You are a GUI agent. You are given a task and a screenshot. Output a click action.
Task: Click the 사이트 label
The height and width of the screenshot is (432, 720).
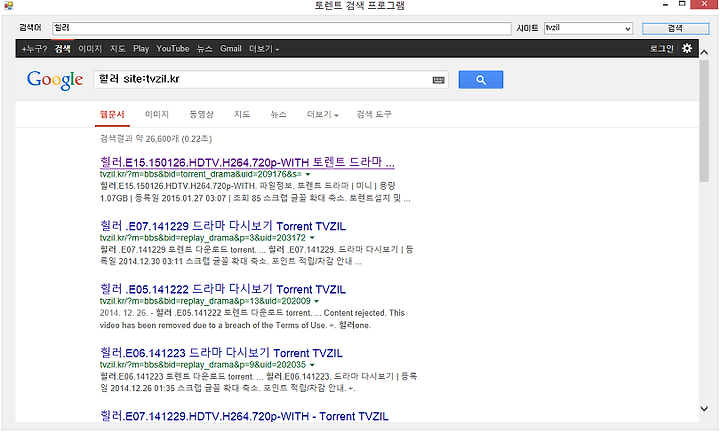tap(527, 28)
